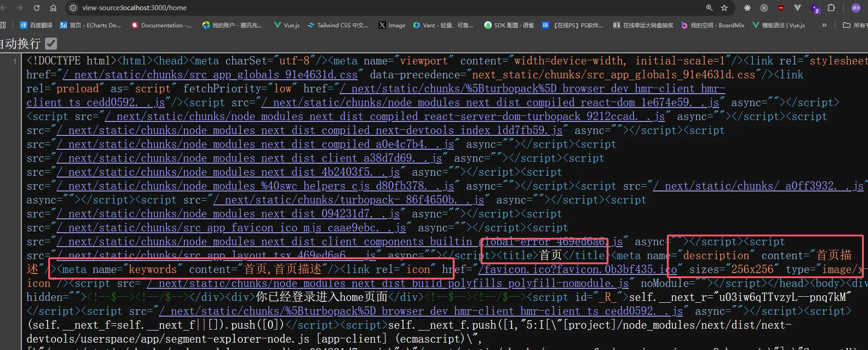The height and width of the screenshot is (350, 868).
Task: Open the src_app_favicon_ico_mjs_caae9ebc link
Action: pyautogui.click(x=231, y=228)
